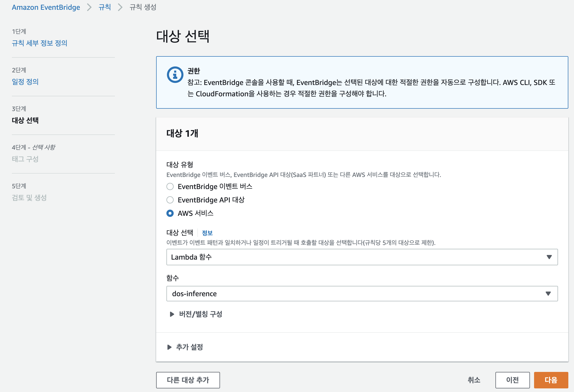Click the orange 다음 button
The image size is (574, 392).
pyautogui.click(x=551, y=380)
